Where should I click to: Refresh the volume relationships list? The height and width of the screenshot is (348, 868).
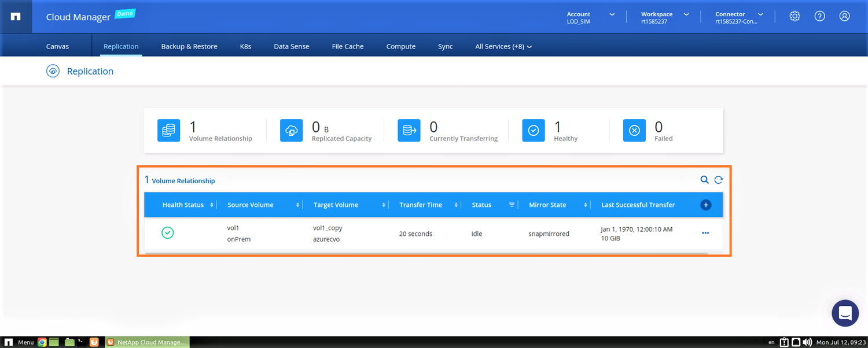coord(718,180)
